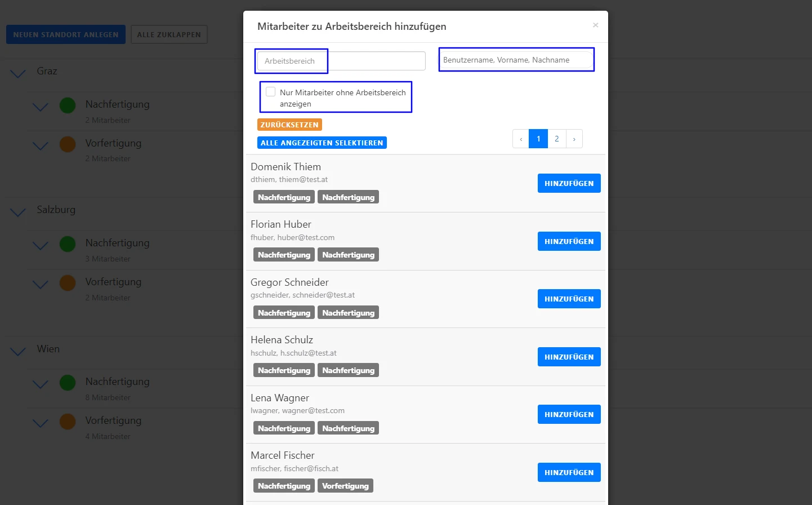Go to next page using the right arrow
812x505 pixels.
(x=574, y=139)
